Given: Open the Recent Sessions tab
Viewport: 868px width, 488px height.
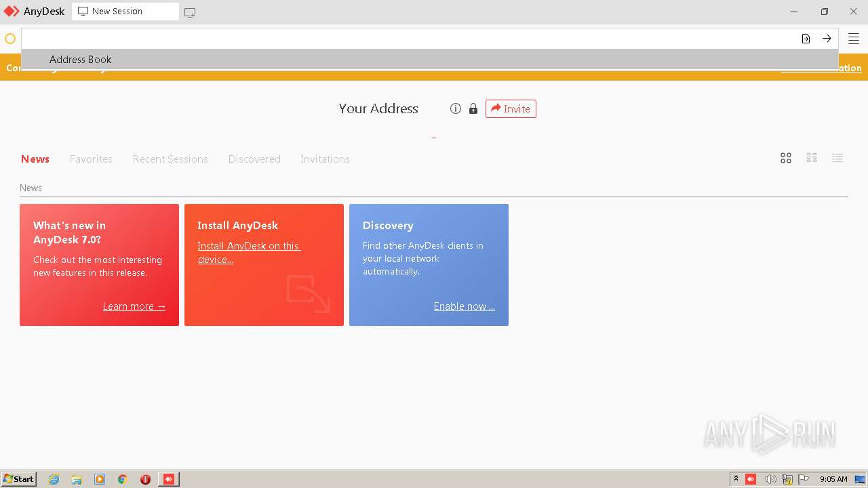Looking at the screenshot, I should coord(170,159).
